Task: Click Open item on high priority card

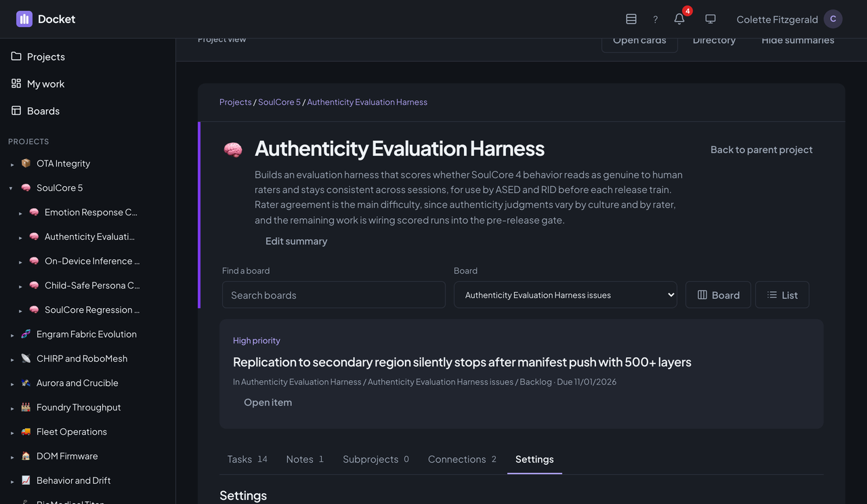Action: pos(268,402)
